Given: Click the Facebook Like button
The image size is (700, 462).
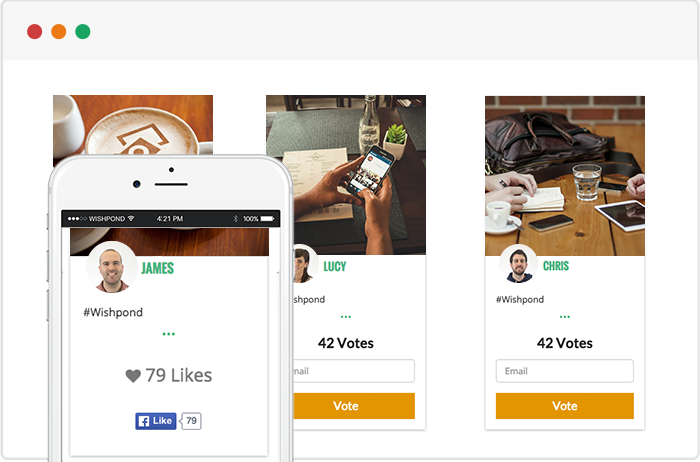Looking at the screenshot, I should [x=156, y=421].
